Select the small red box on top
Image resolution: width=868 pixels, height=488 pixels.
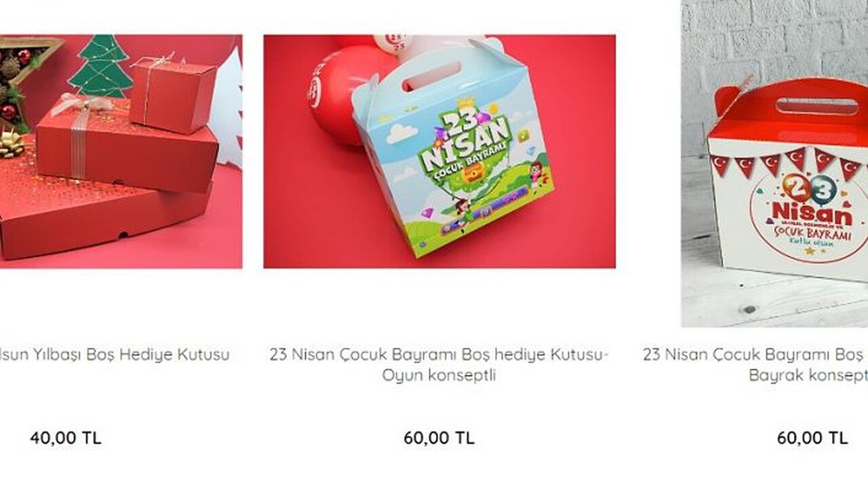[x=173, y=95]
